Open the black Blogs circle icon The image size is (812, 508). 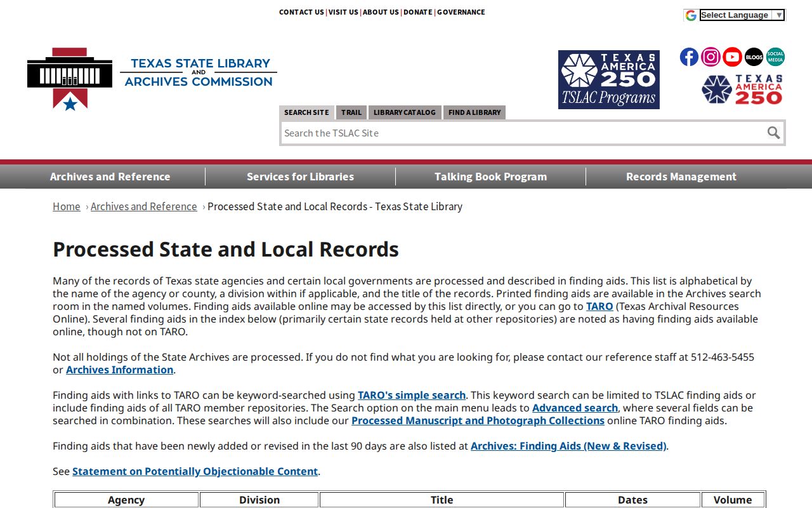click(x=754, y=57)
